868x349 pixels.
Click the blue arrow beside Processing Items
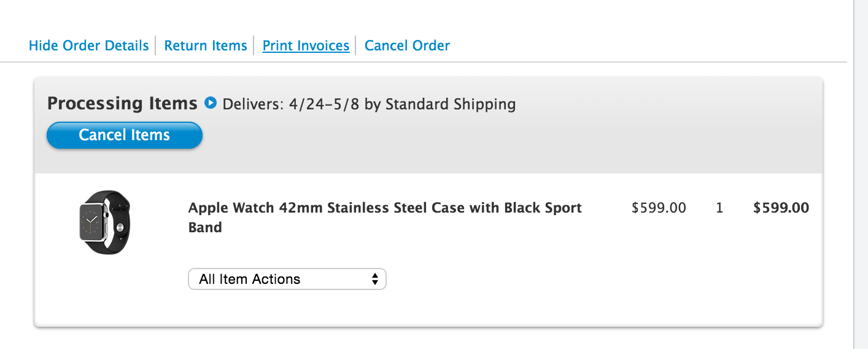(x=211, y=103)
